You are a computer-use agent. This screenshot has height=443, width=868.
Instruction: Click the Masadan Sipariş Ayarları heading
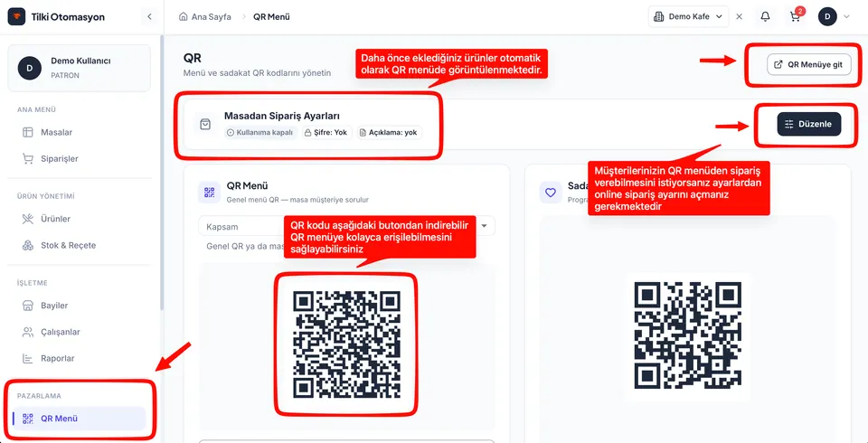tap(282, 116)
